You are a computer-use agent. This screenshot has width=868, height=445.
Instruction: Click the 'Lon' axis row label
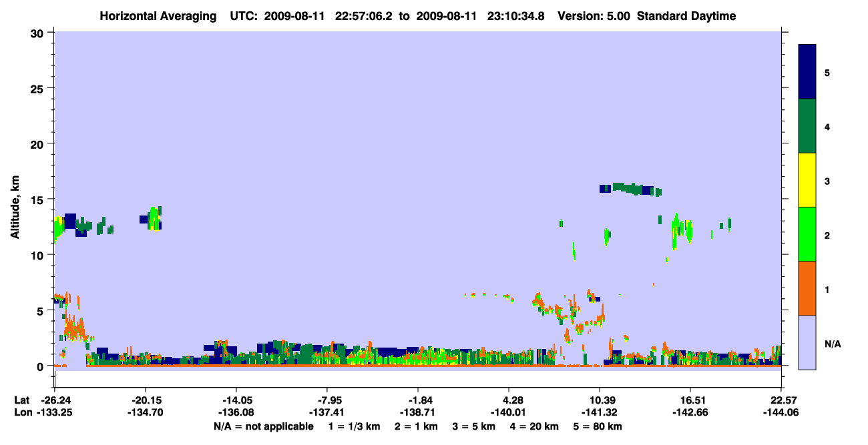[22, 412]
